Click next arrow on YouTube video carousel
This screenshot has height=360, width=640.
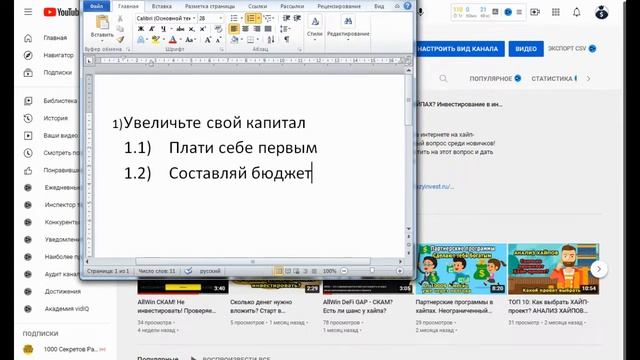[599, 269]
